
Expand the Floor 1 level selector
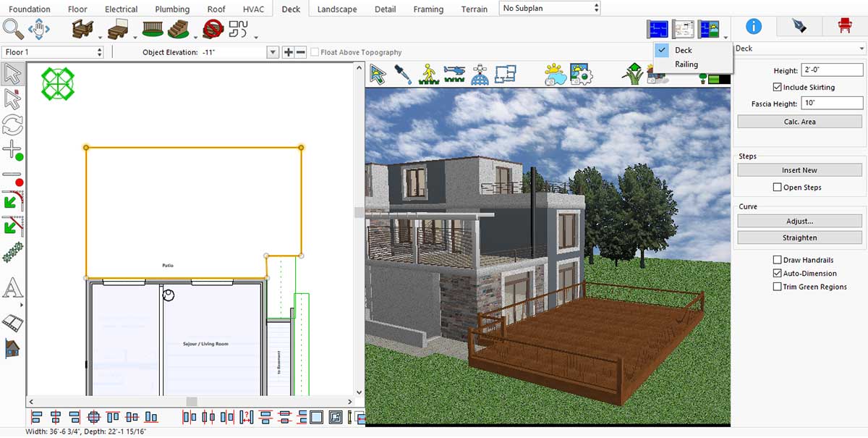coord(54,52)
